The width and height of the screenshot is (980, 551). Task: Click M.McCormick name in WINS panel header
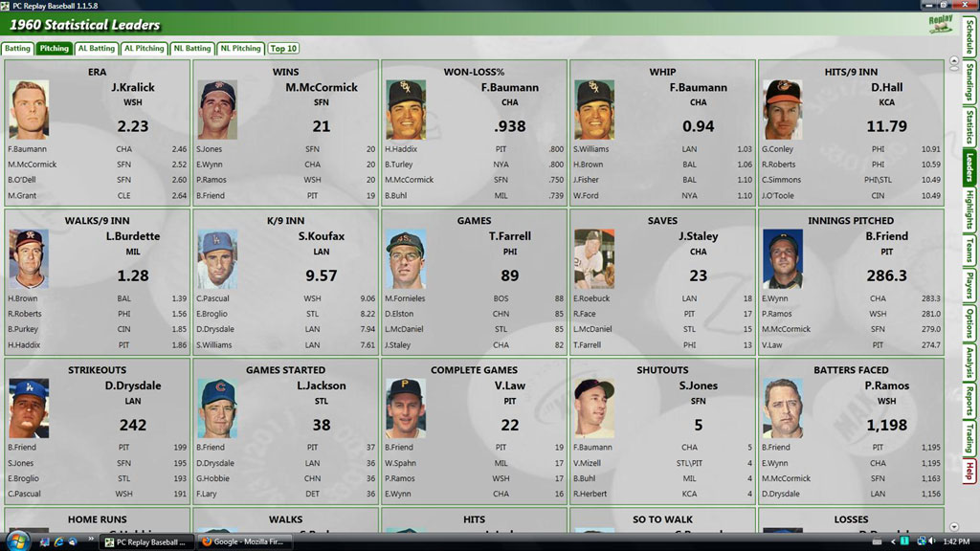click(x=321, y=87)
